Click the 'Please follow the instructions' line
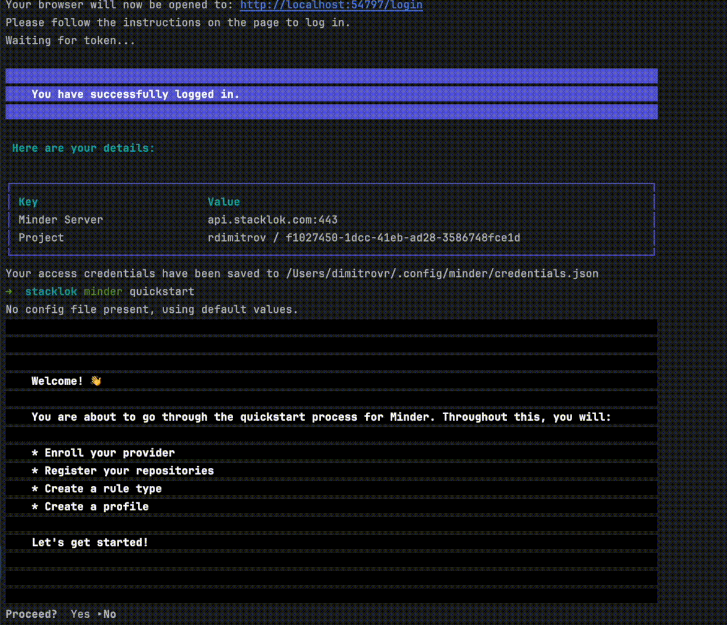The height and width of the screenshot is (625, 727). pos(178,22)
